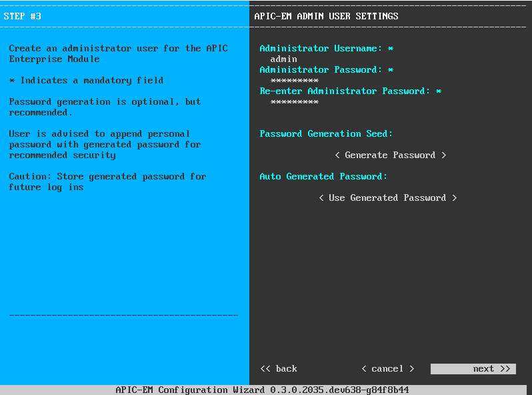Image resolution: width=532 pixels, height=395 pixels.
Task: Click the Auto Generated Password label
Action: pos(323,177)
